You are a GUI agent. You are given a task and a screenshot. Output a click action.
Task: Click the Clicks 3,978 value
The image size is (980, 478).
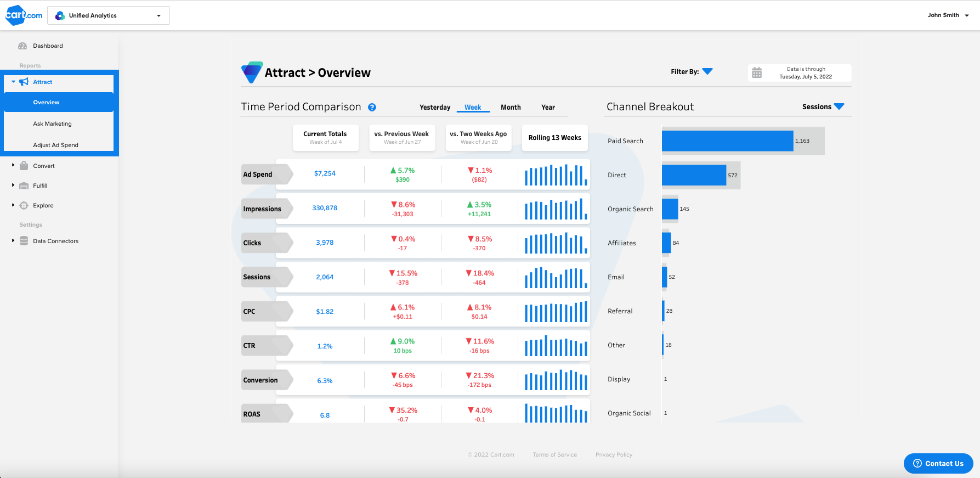325,243
